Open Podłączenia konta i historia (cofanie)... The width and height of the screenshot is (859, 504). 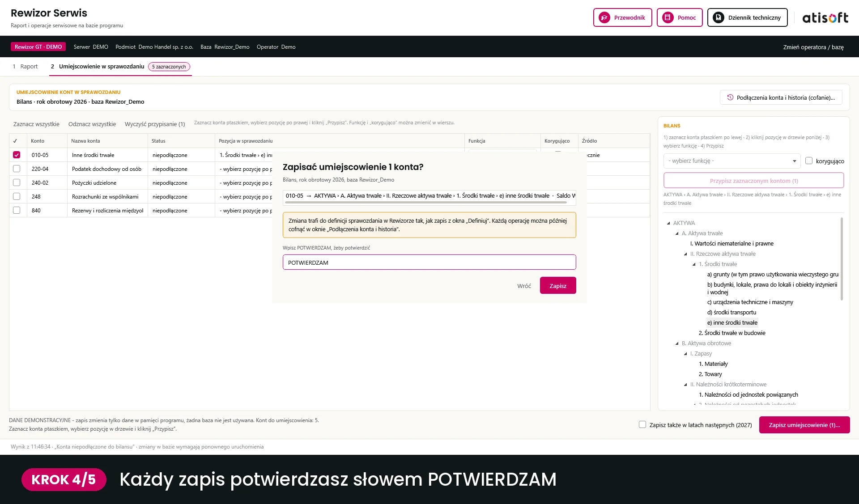point(781,97)
